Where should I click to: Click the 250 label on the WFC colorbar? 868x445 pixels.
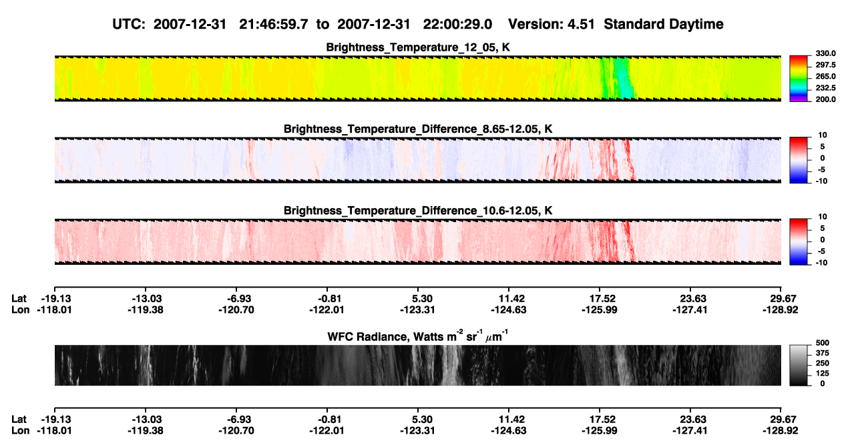(x=823, y=363)
